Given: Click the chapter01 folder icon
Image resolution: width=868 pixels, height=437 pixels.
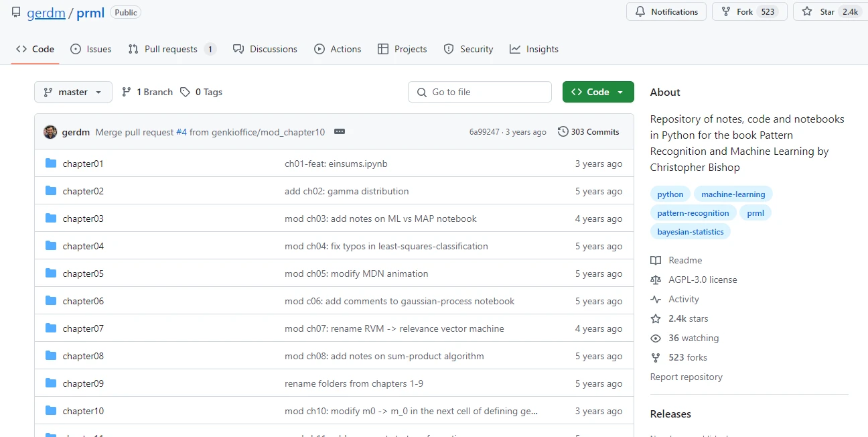Looking at the screenshot, I should coord(51,164).
